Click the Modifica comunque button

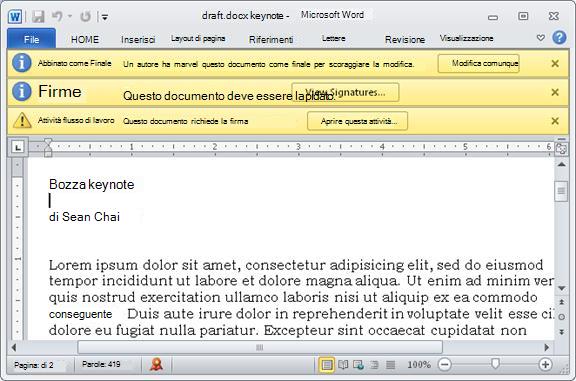(479, 64)
